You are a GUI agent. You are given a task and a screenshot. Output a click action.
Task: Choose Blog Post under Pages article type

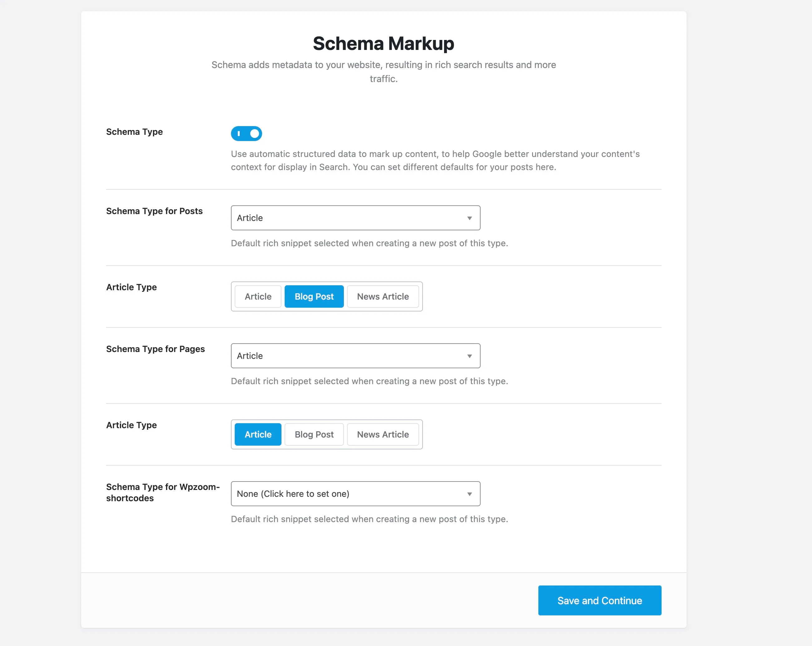(x=314, y=434)
